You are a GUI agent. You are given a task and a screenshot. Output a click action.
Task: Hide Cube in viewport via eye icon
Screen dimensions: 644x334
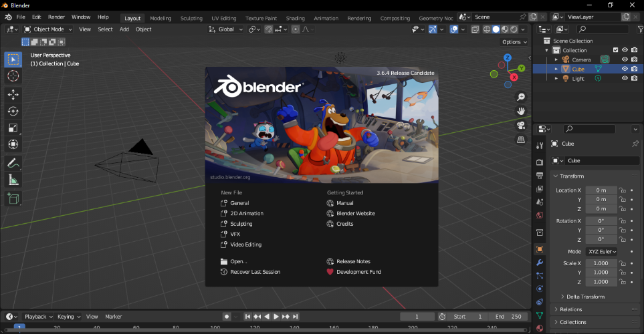(625, 69)
